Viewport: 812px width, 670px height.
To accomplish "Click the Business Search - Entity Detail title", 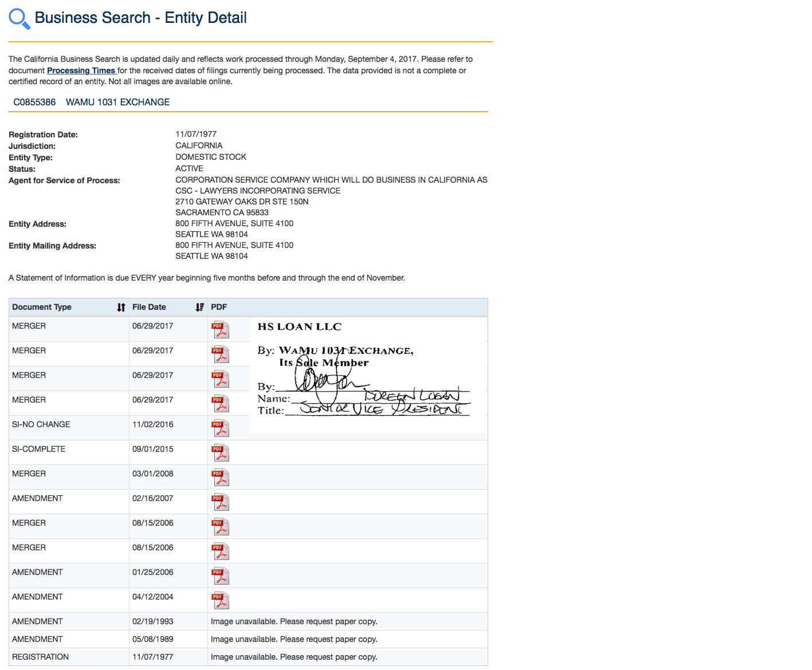I will pos(140,18).
